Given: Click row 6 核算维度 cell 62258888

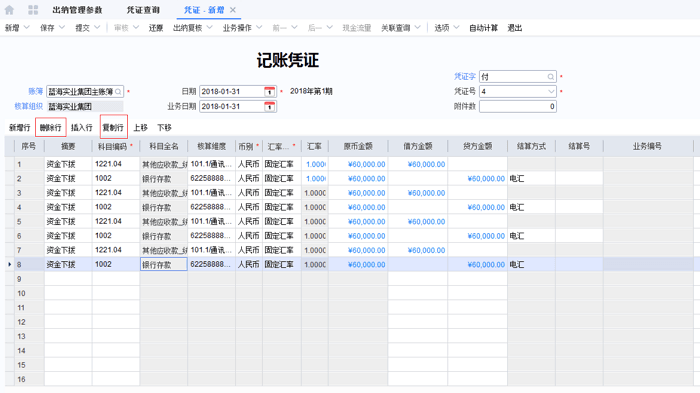Looking at the screenshot, I should click(211, 236).
